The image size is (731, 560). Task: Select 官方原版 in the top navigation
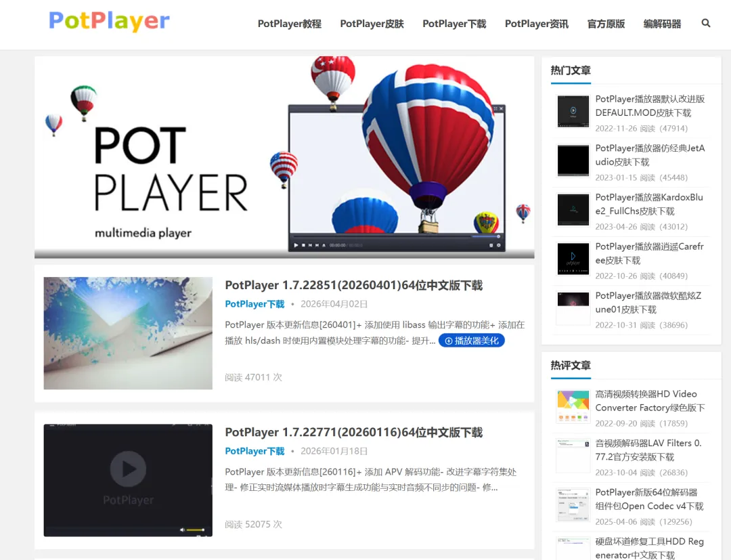(x=606, y=24)
